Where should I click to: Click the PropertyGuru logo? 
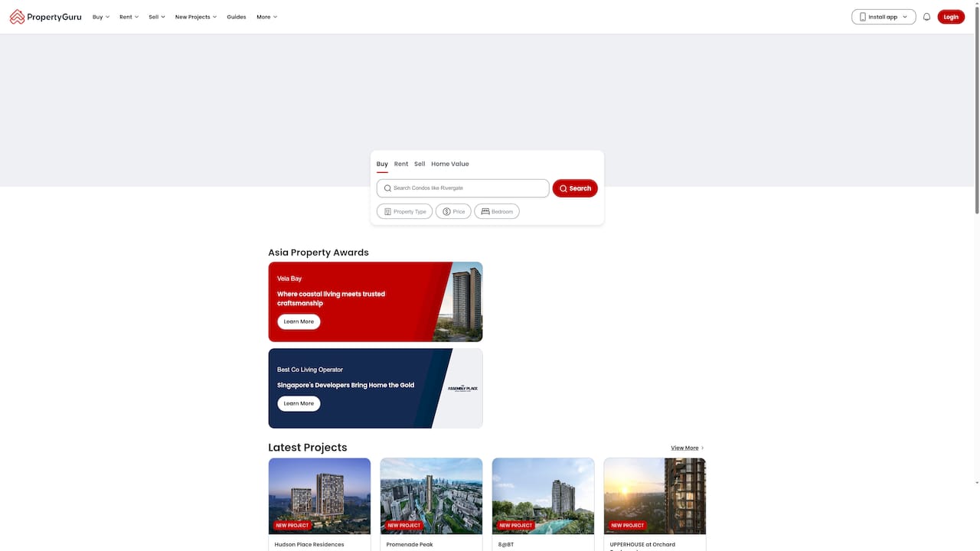(45, 17)
